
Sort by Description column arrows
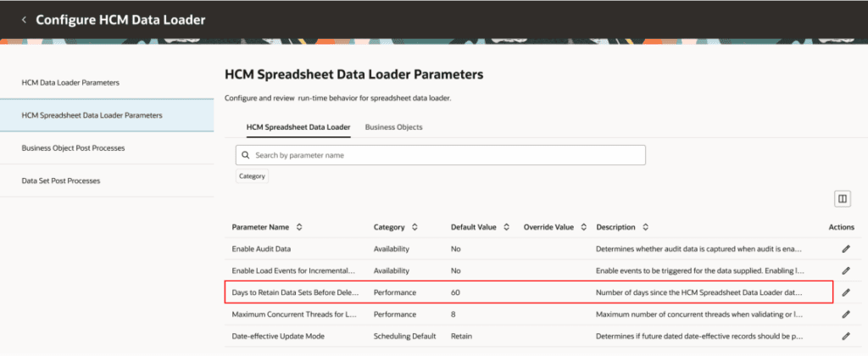pyautogui.click(x=646, y=227)
